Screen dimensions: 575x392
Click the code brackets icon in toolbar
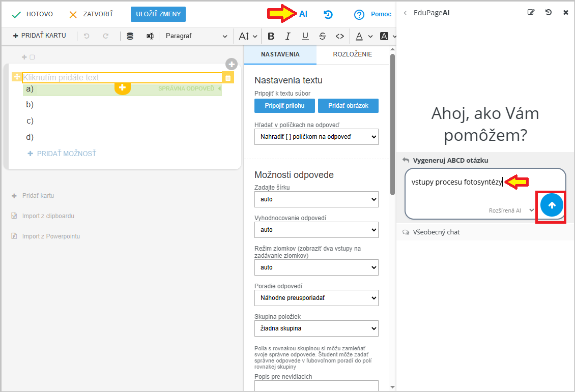pos(340,36)
